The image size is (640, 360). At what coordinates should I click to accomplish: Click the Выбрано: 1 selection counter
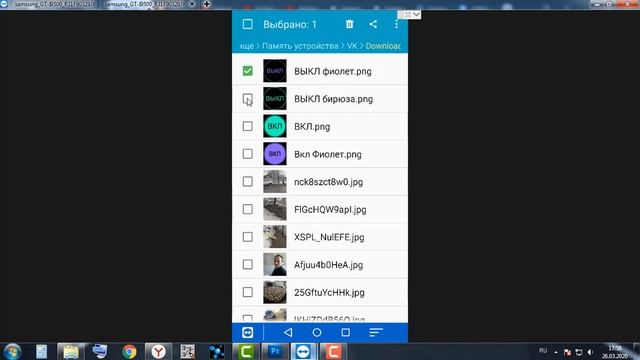(x=290, y=24)
